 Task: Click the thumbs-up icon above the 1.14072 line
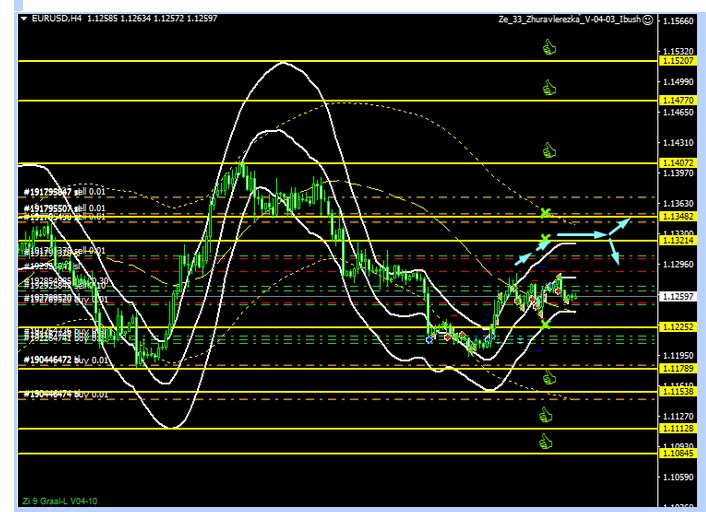548,150
